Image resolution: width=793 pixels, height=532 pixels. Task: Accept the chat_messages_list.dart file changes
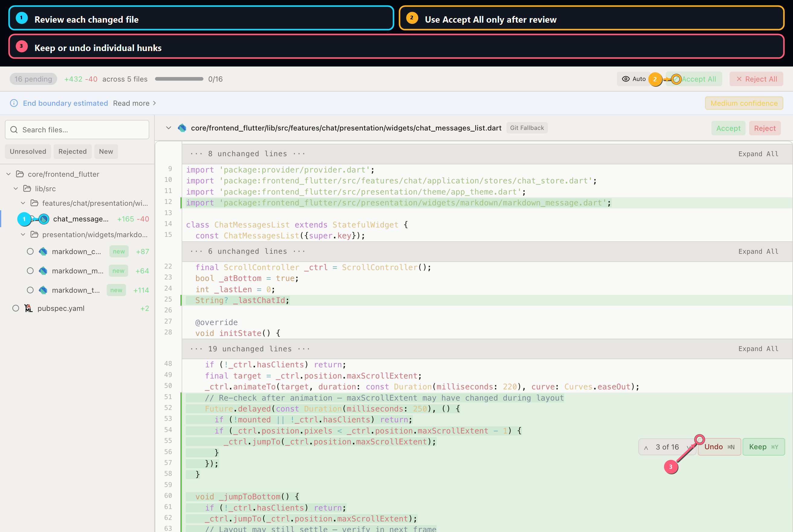(728, 128)
